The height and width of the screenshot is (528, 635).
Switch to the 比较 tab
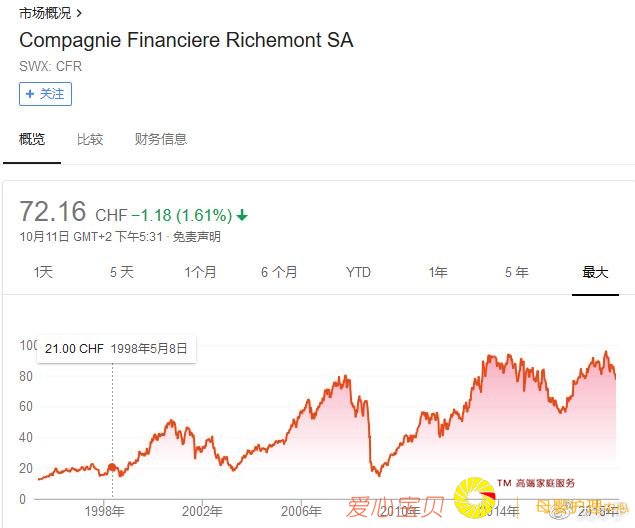click(x=90, y=139)
